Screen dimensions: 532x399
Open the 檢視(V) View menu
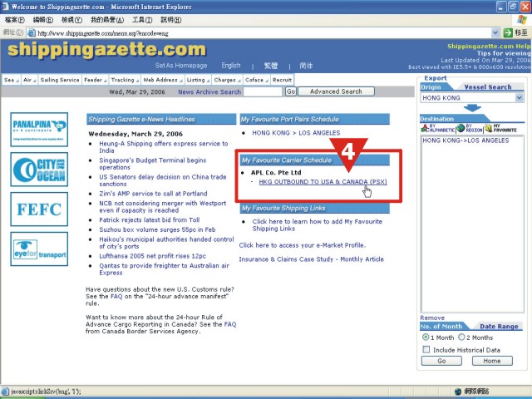click(x=71, y=20)
